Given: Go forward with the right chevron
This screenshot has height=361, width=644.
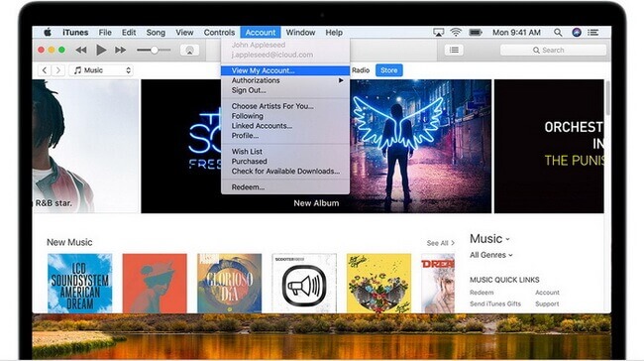Looking at the screenshot, I should [x=57, y=70].
